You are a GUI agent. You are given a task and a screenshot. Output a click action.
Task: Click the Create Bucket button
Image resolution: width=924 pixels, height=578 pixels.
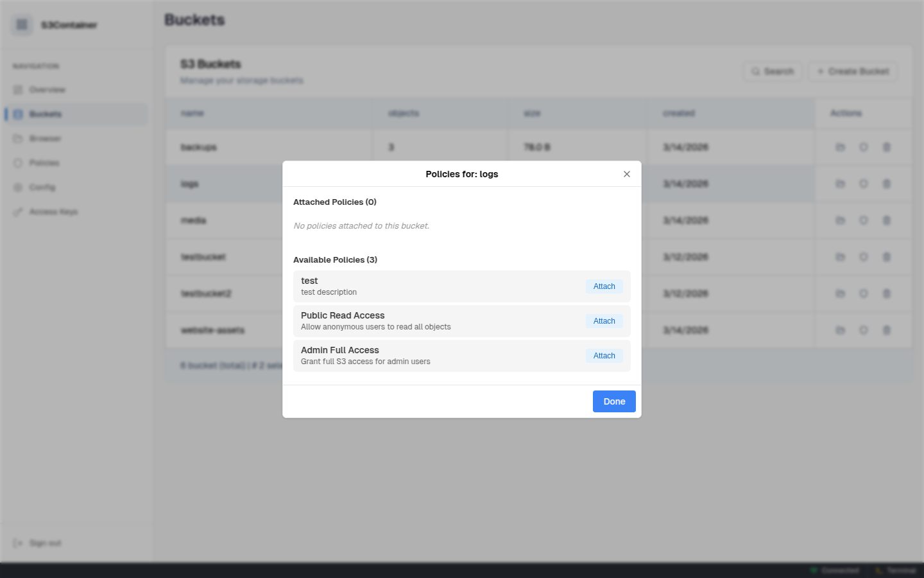[x=853, y=71]
